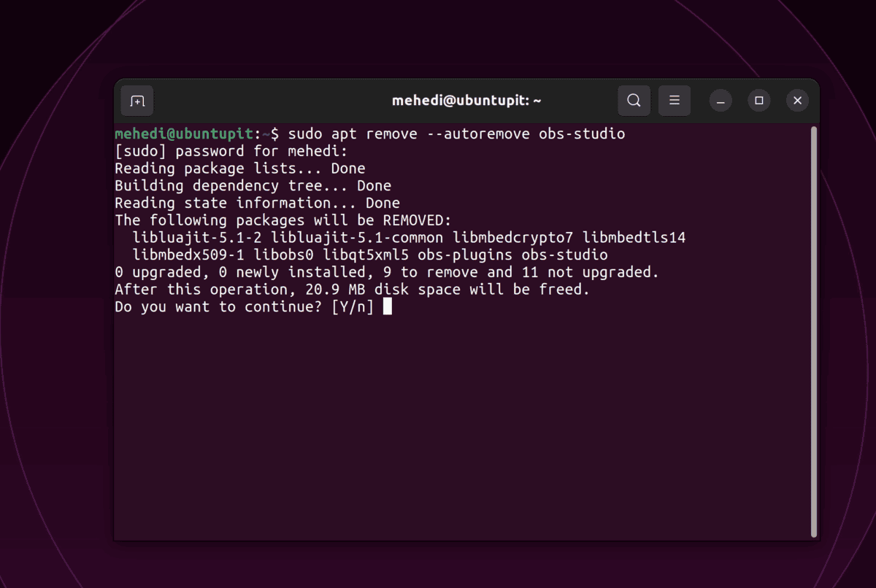The height and width of the screenshot is (588, 876).
Task: Click the package name "obs-plugins"
Action: coord(465,255)
